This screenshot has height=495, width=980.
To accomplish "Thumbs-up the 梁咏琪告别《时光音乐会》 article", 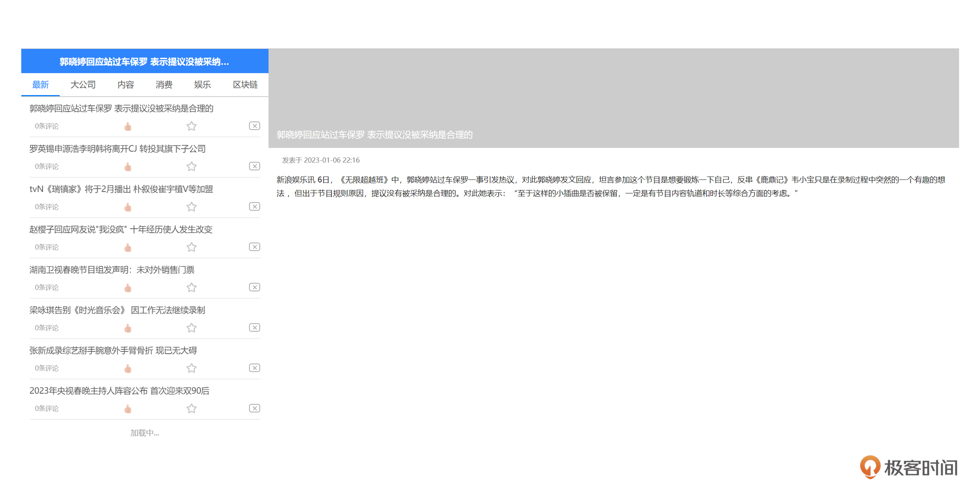I will coord(128,328).
